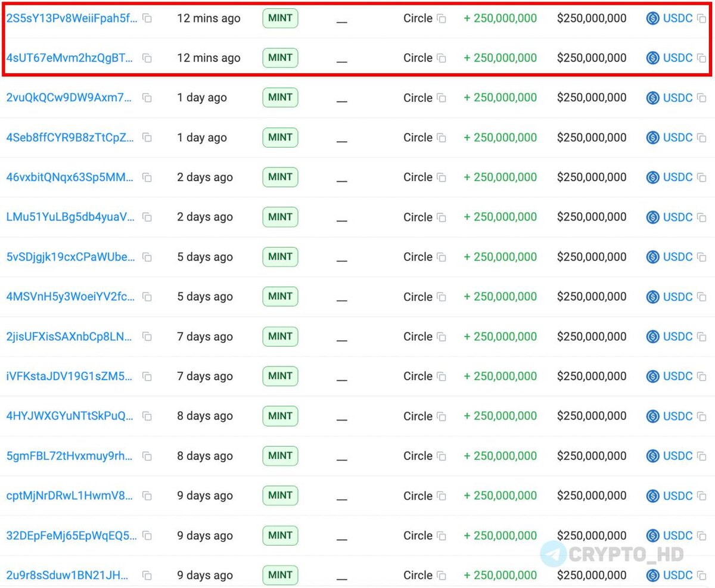
Task: Copy signature 2u9r8sSduw1BN21JH
Action: coord(147,576)
